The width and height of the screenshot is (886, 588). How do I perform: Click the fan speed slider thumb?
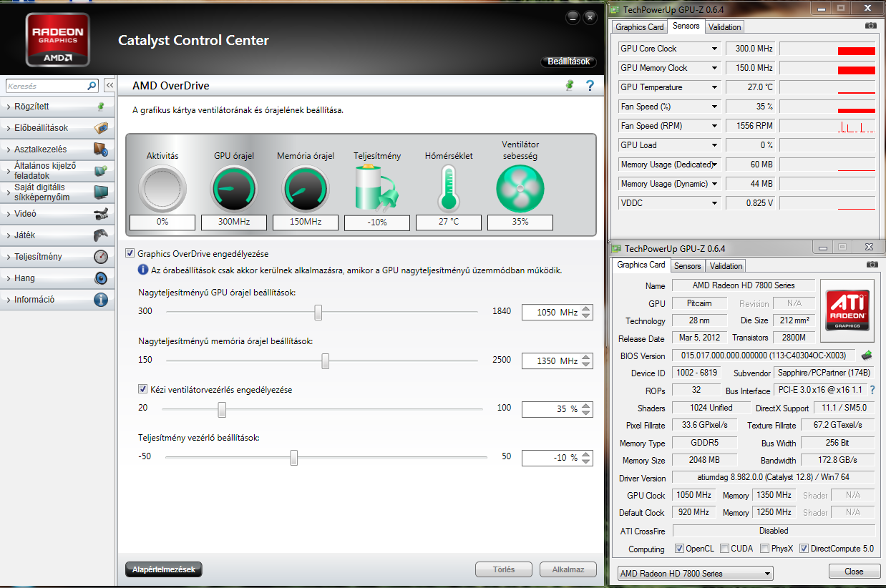click(x=222, y=410)
